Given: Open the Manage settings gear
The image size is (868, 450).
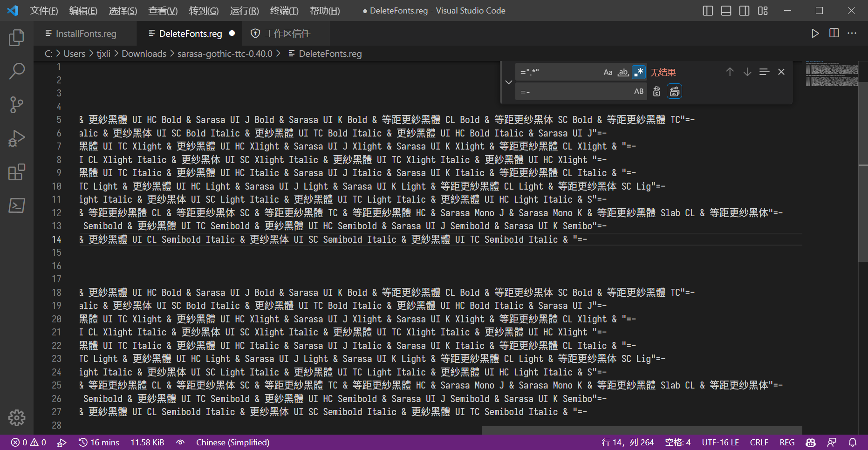Looking at the screenshot, I should point(17,418).
